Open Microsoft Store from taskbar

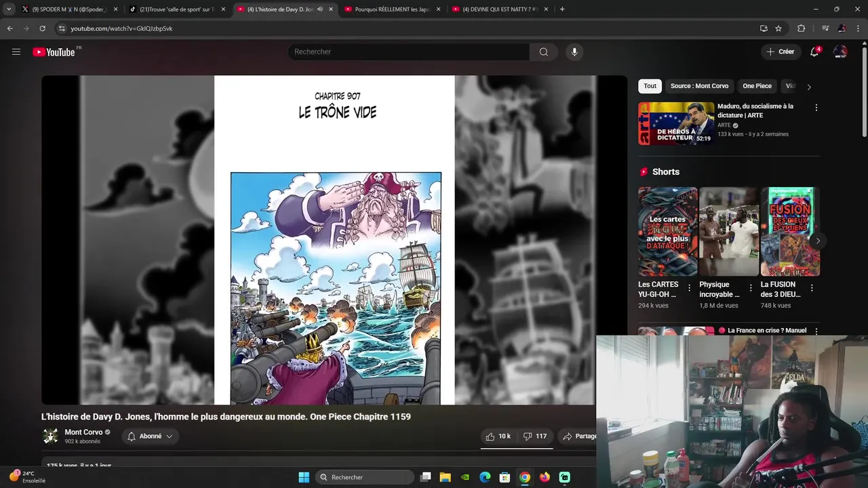(x=505, y=477)
